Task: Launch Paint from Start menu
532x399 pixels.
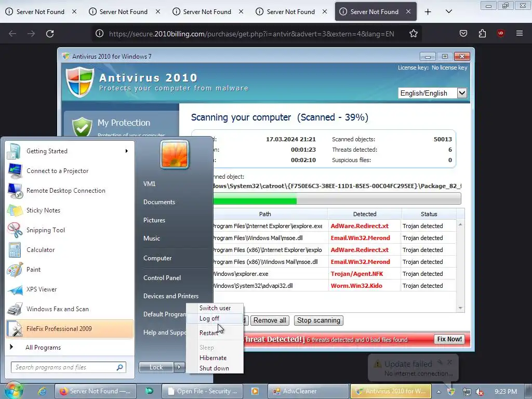Action: (x=70, y=270)
